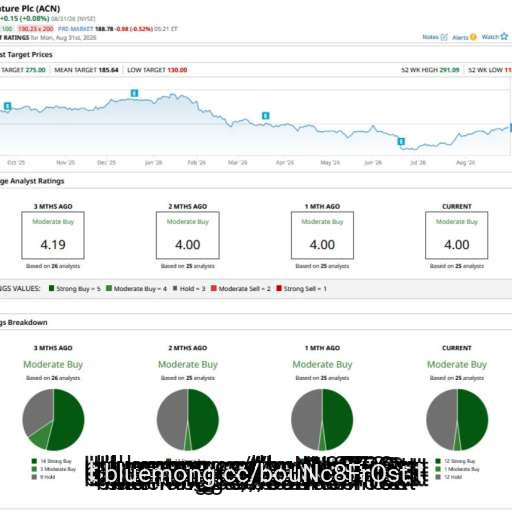Select the earnings marker above Dec '25 peak
Viewport: 512px width, 512px height.
click(134, 93)
